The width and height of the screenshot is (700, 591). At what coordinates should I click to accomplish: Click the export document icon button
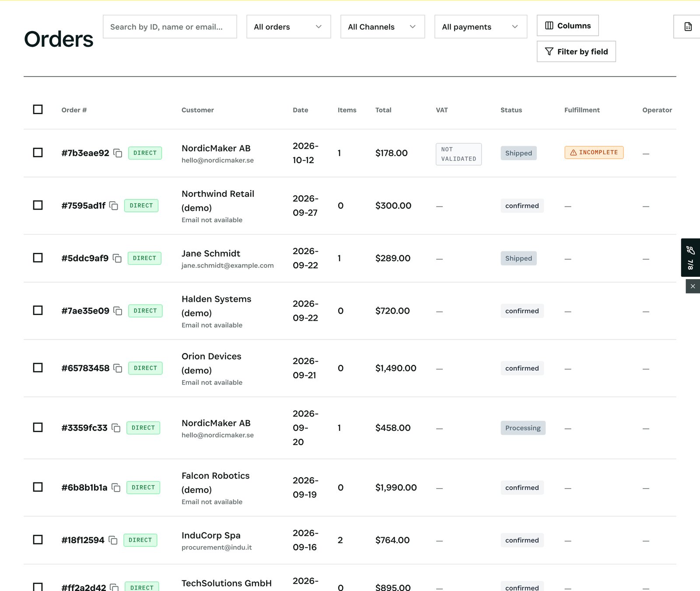[x=688, y=27]
